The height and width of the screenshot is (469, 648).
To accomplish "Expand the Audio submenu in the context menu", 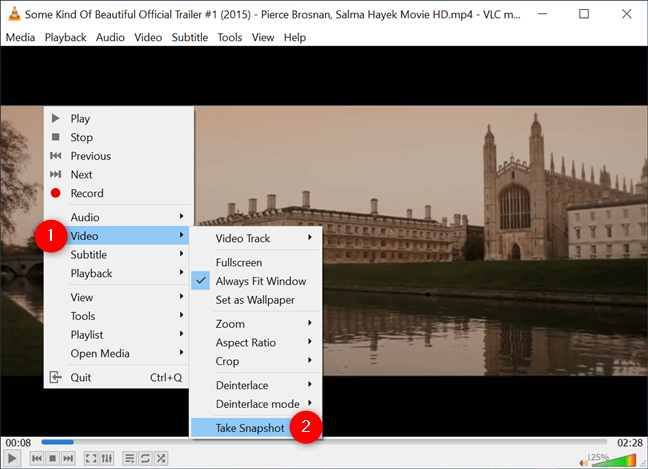I will (119, 217).
